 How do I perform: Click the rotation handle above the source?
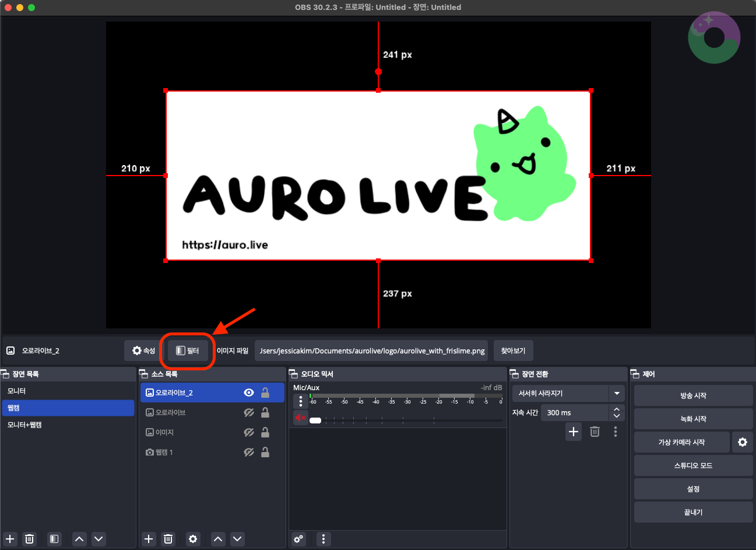click(378, 72)
